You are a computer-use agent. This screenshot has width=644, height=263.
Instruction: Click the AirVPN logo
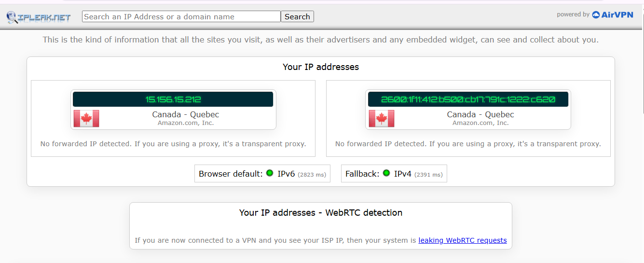pos(613,14)
